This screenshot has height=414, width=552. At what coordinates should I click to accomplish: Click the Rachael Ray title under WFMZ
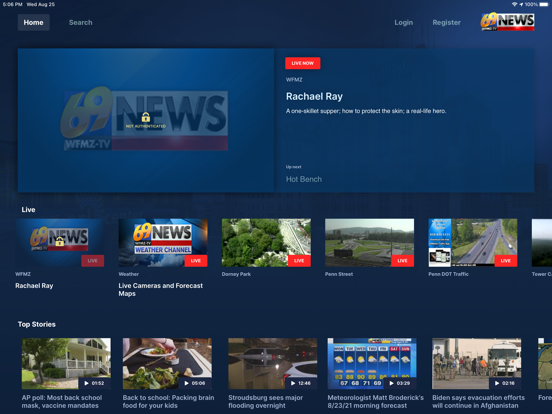tap(34, 286)
